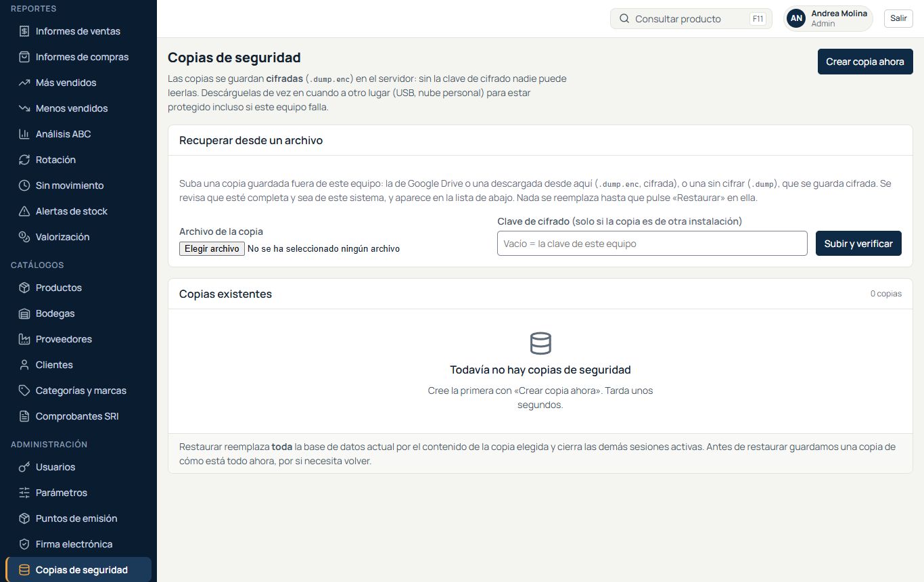The height and width of the screenshot is (582, 924).
Task: Click the Comprobantes SRI document icon
Action: 24,416
